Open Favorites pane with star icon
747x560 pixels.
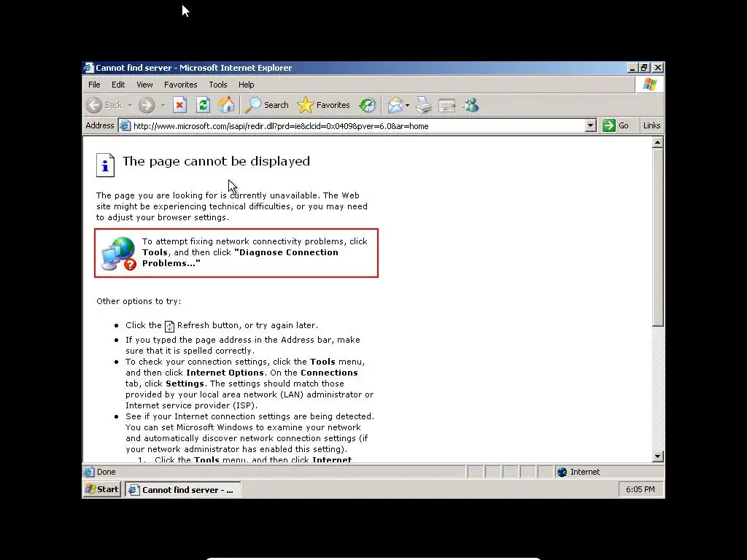[306, 105]
